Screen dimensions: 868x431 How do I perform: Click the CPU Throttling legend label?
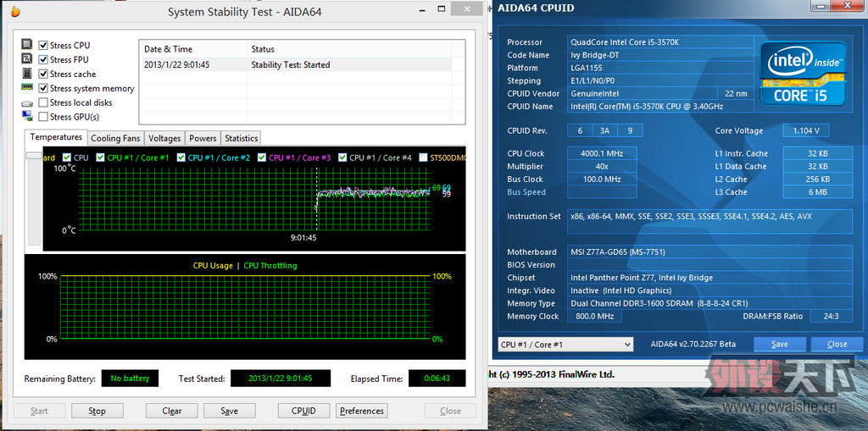270,266
